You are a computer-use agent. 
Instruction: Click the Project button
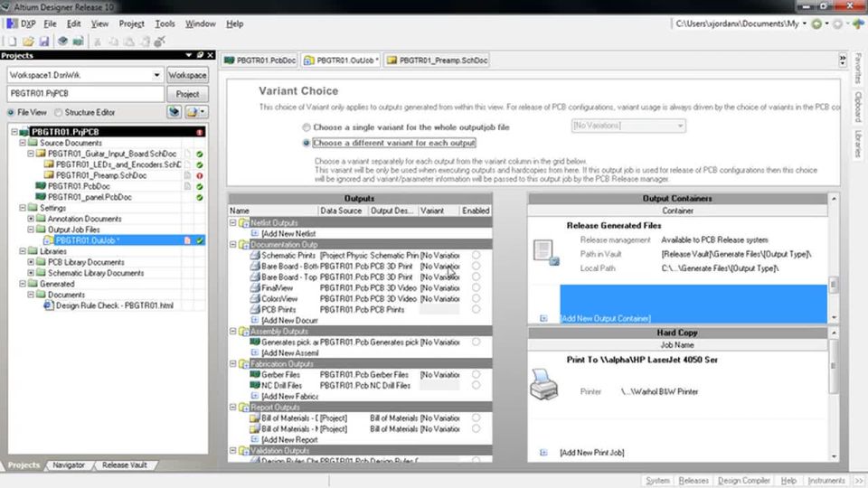187,94
